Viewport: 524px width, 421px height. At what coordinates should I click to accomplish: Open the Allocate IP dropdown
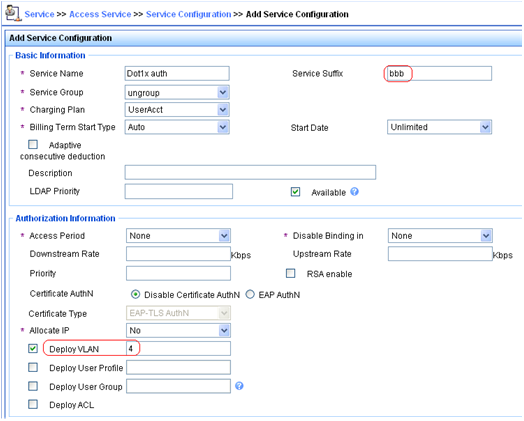tap(178, 330)
